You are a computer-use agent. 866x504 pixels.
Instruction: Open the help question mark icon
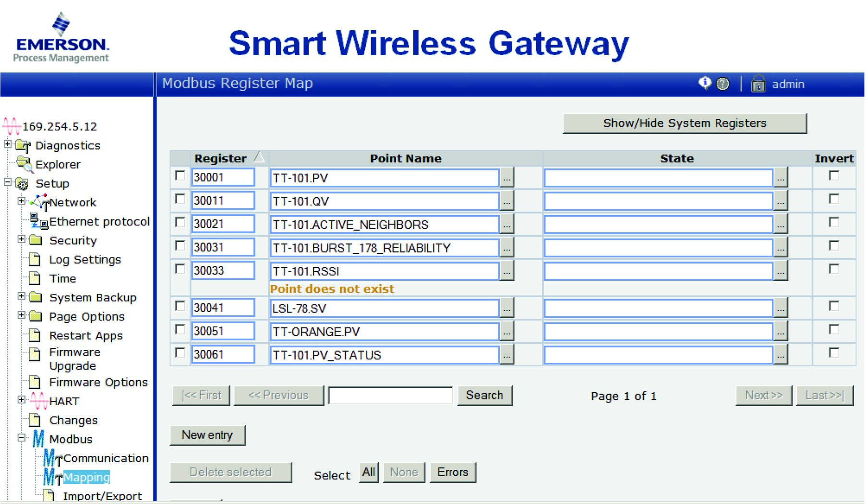tap(722, 84)
